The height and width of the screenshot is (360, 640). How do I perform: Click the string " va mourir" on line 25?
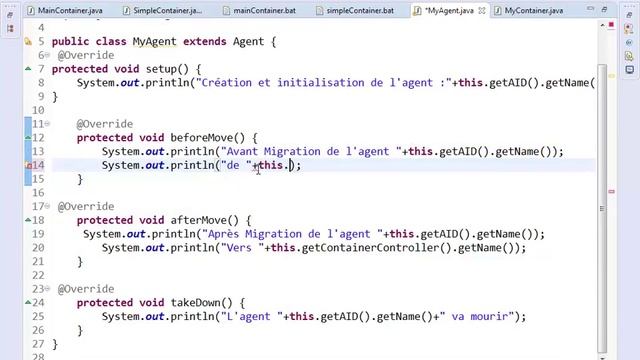(x=477, y=316)
